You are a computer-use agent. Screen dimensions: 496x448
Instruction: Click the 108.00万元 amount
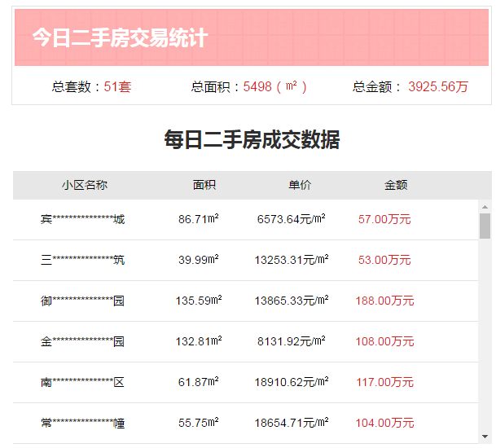click(x=384, y=341)
